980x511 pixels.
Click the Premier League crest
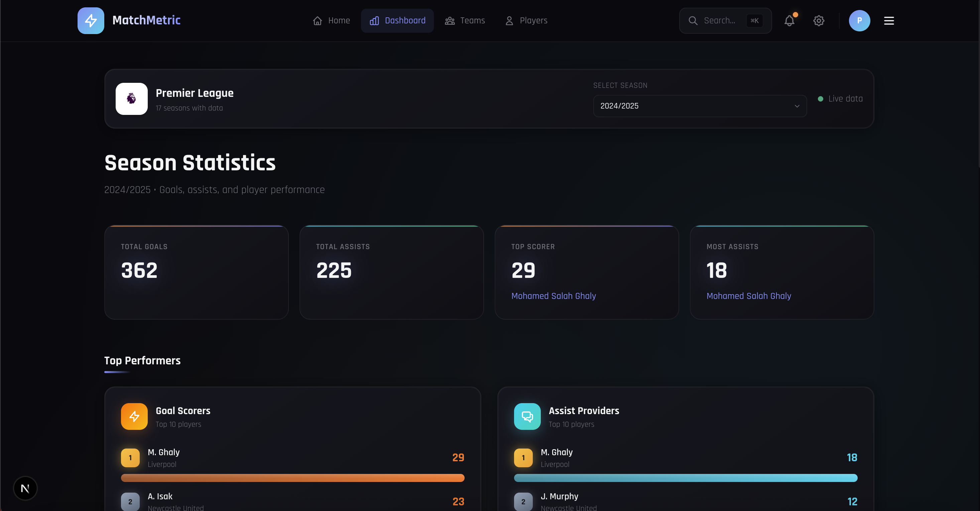tap(131, 99)
